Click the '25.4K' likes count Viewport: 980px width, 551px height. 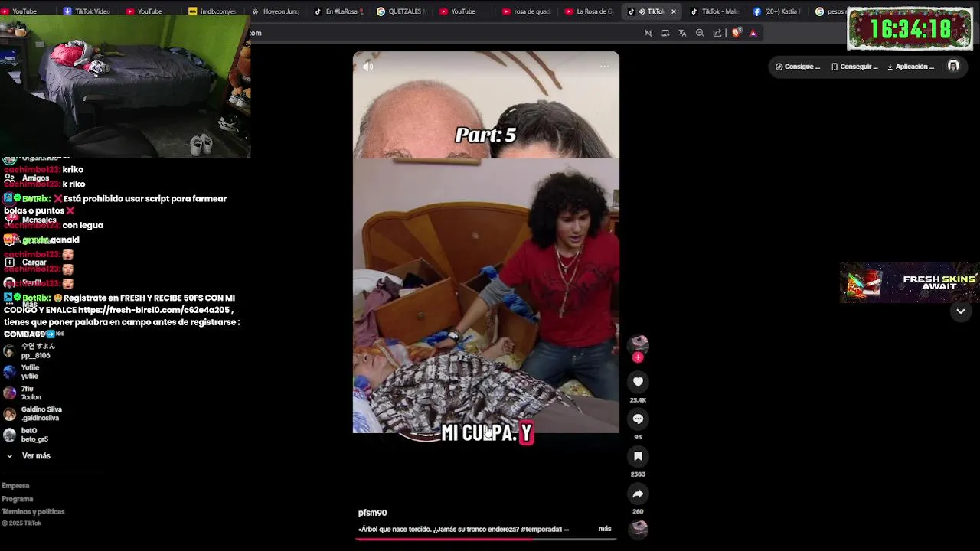click(x=638, y=400)
